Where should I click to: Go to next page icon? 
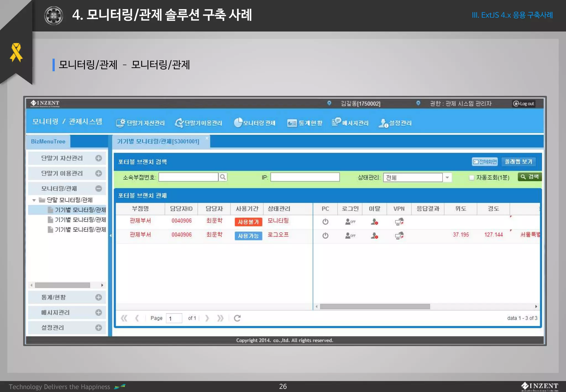207,318
